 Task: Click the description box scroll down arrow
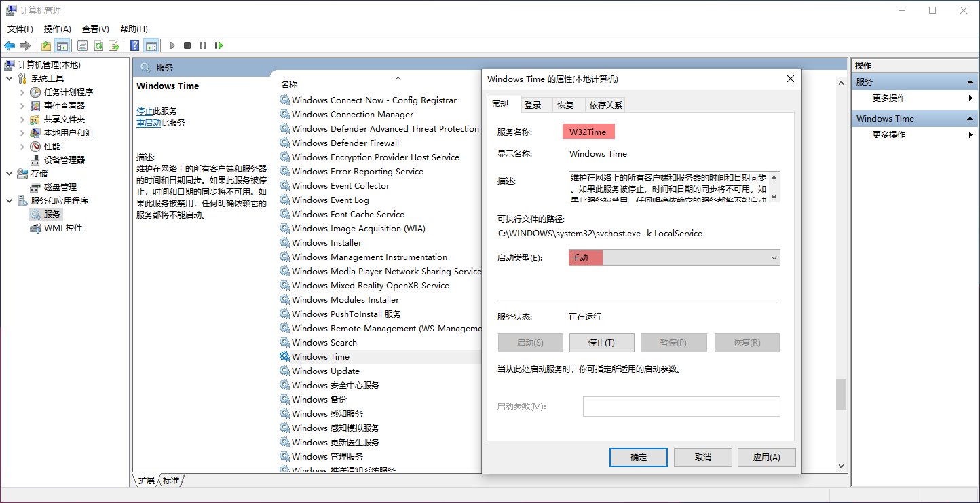click(774, 197)
